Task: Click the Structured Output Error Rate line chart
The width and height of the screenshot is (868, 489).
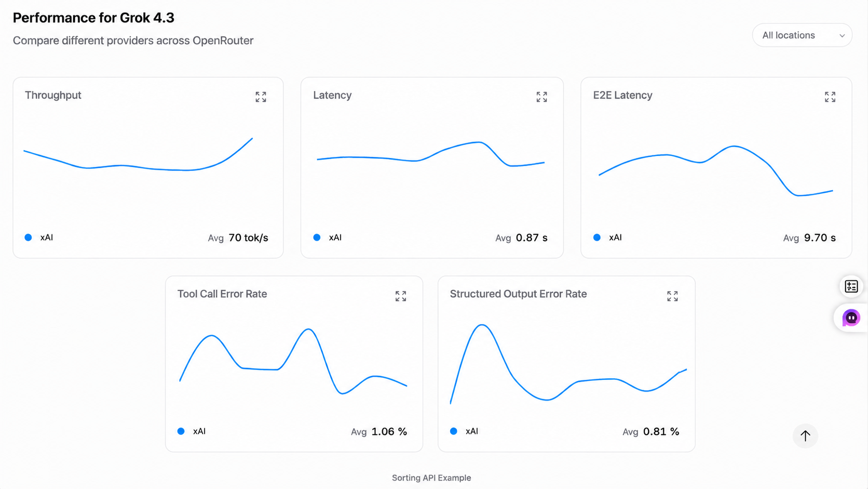Action: [568, 364]
